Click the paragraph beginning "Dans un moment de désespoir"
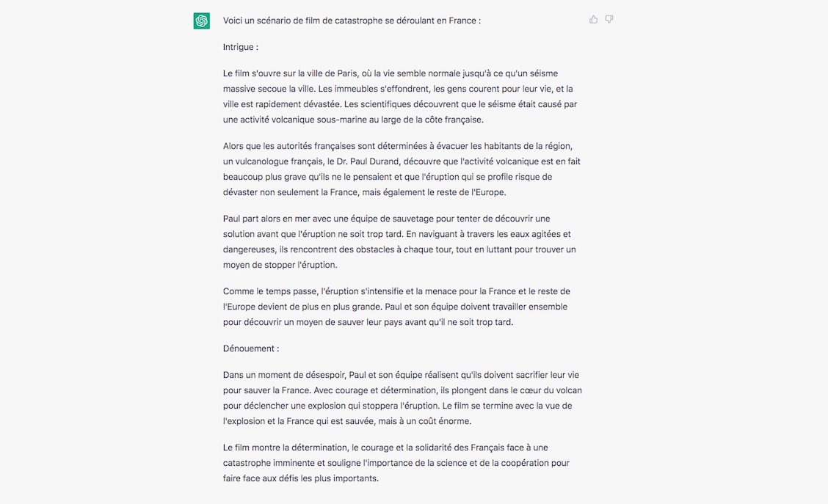Image resolution: width=828 pixels, height=504 pixels. point(402,398)
